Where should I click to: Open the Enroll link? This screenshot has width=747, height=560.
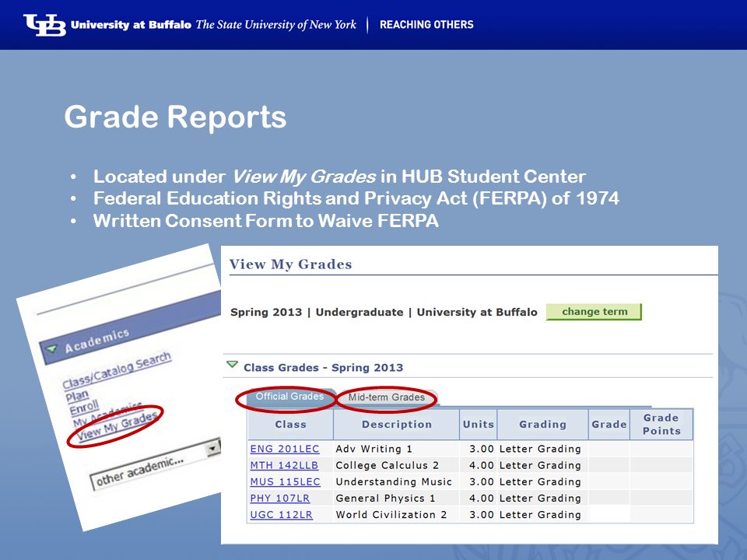(84, 408)
